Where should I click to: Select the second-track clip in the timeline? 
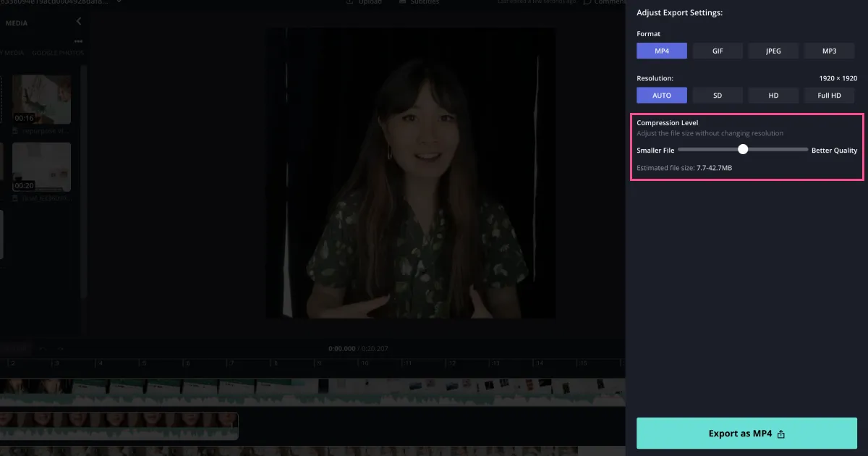(119, 426)
